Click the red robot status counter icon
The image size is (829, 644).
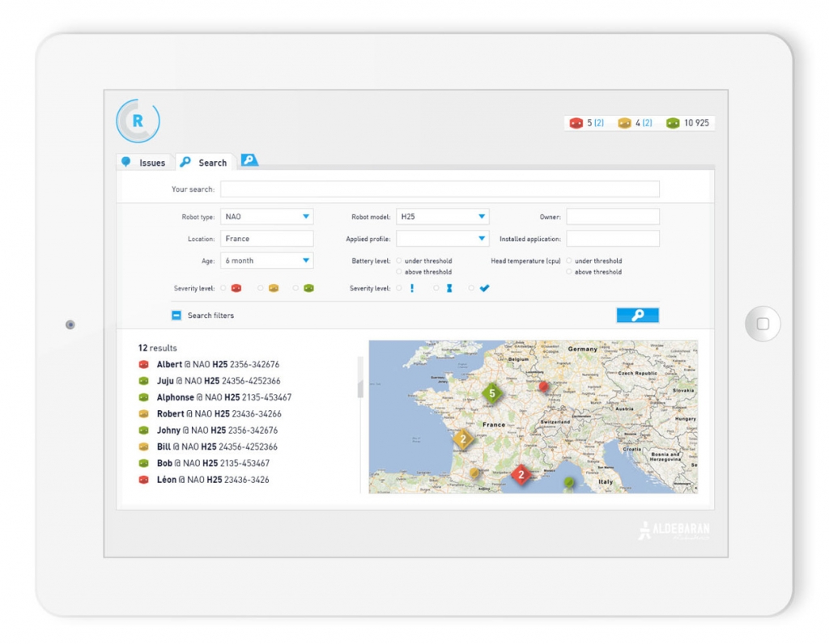(576, 123)
